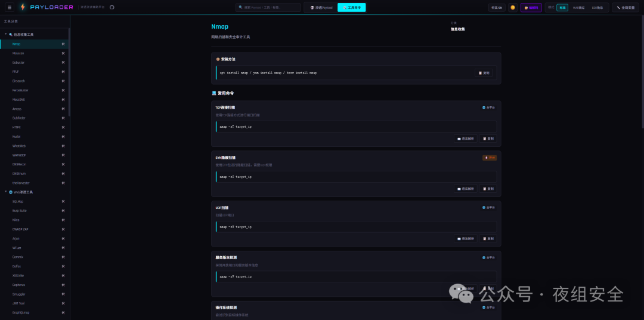Collapse the Web渗透工具 category
This screenshot has height=320, width=644.
[6, 192]
